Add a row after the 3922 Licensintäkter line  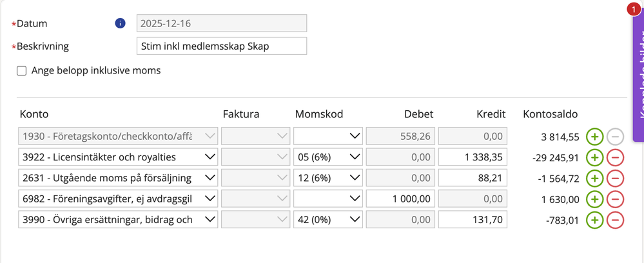pos(594,157)
